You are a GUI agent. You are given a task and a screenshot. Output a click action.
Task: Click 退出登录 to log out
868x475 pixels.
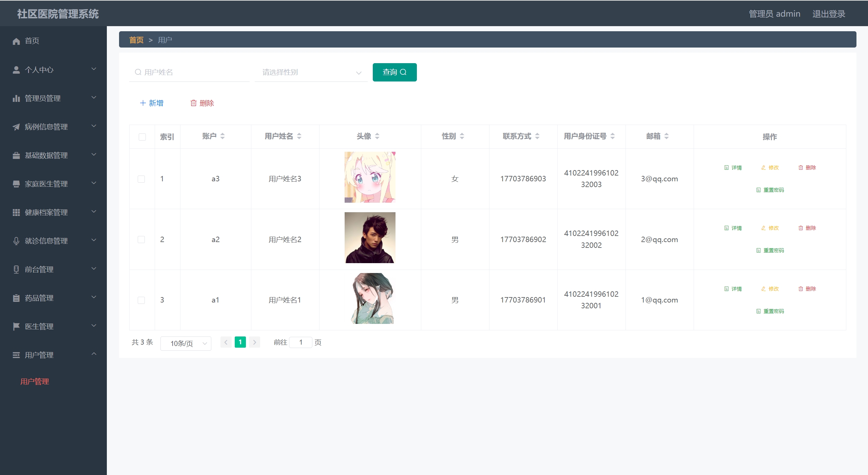pyautogui.click(x=828, y=14)
